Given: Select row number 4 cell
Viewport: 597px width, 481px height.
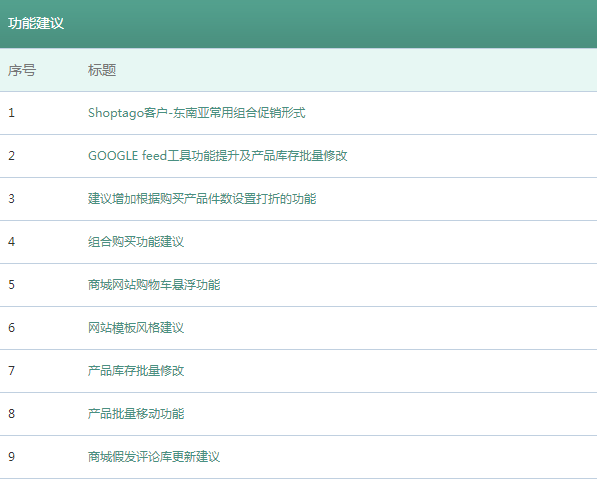Looking at the screenshot, I should click(11, 242).
